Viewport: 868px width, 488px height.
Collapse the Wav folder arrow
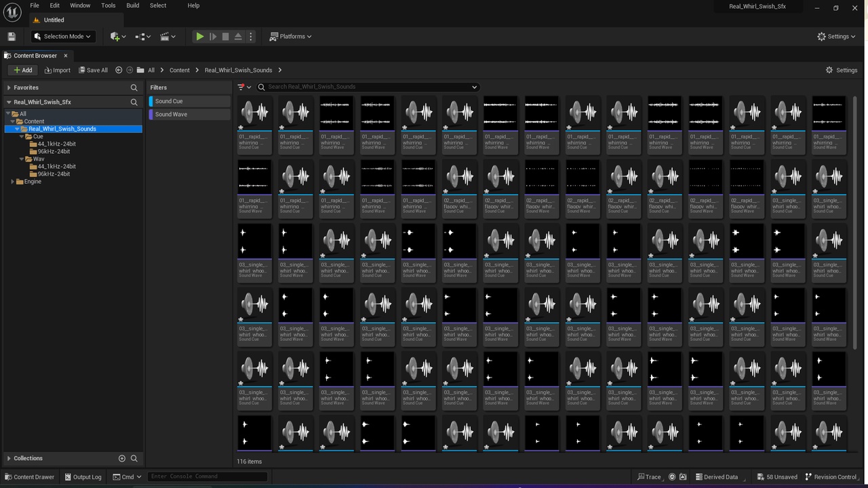pyautogui.click(x=22, y=159)
